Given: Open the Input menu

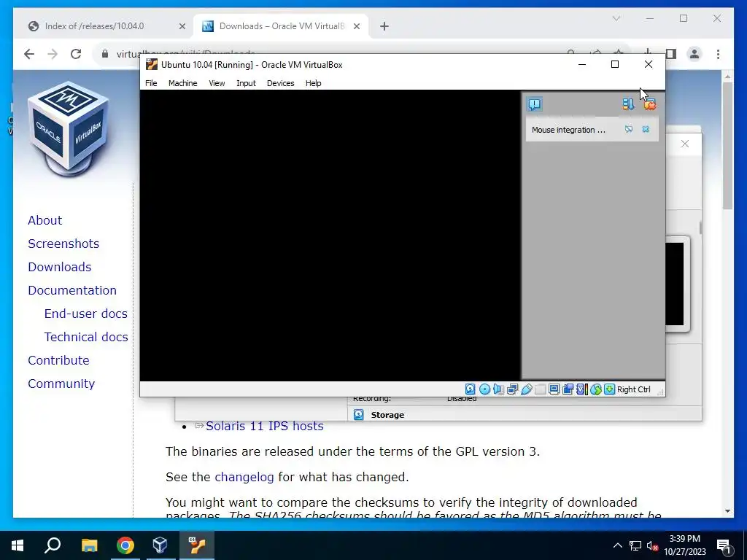Looking at the screenshot, I should (246, 83).
